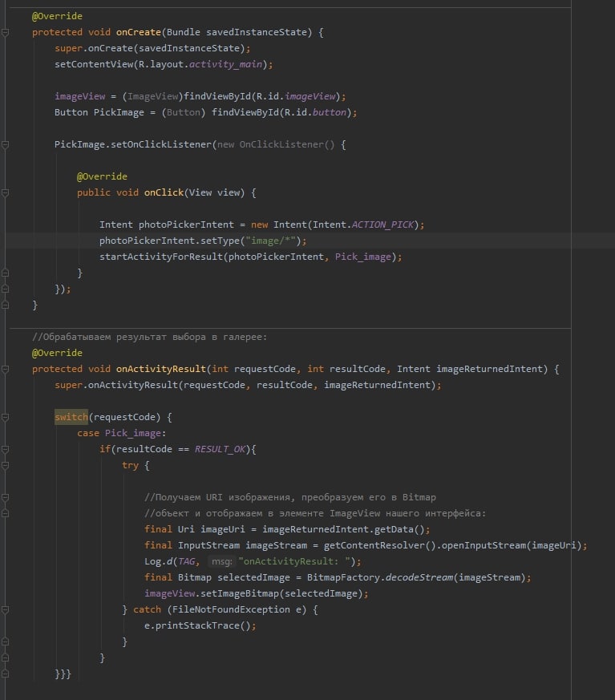Click the RESULT_OK constant
Viewport: 615px width, 700px height.
tap(220, 449)
